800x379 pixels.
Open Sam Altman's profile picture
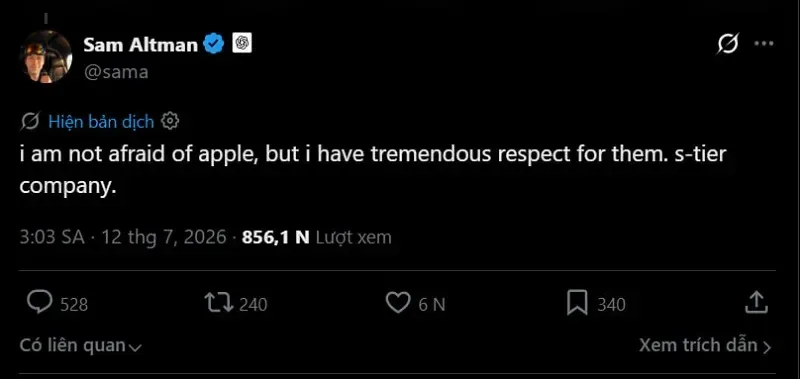pyautogui.click(x=45, y=57)
